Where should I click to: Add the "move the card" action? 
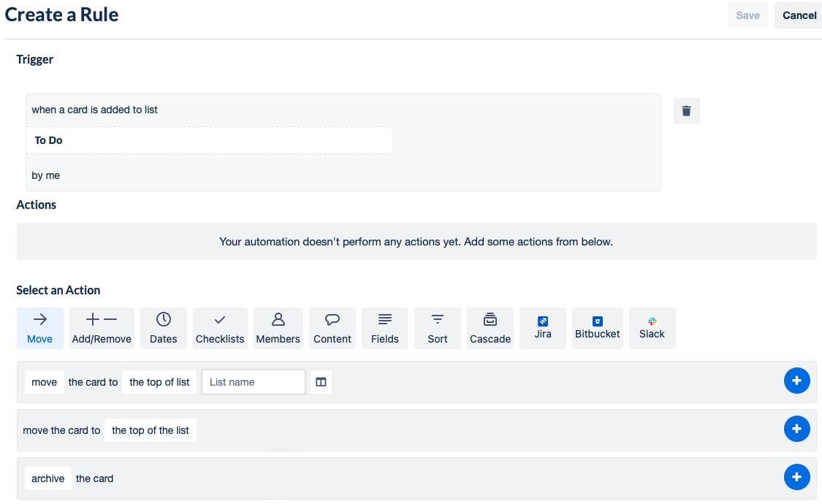tap(797, 381)
